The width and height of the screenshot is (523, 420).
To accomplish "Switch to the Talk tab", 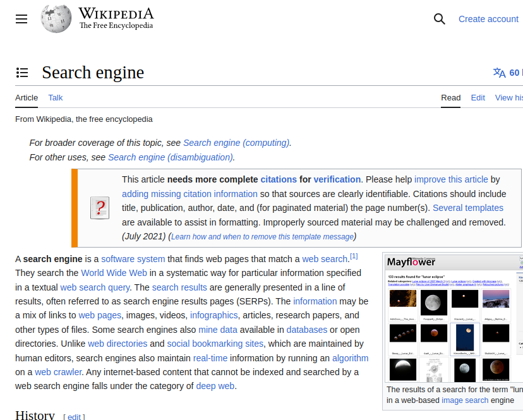I will 56,98.
